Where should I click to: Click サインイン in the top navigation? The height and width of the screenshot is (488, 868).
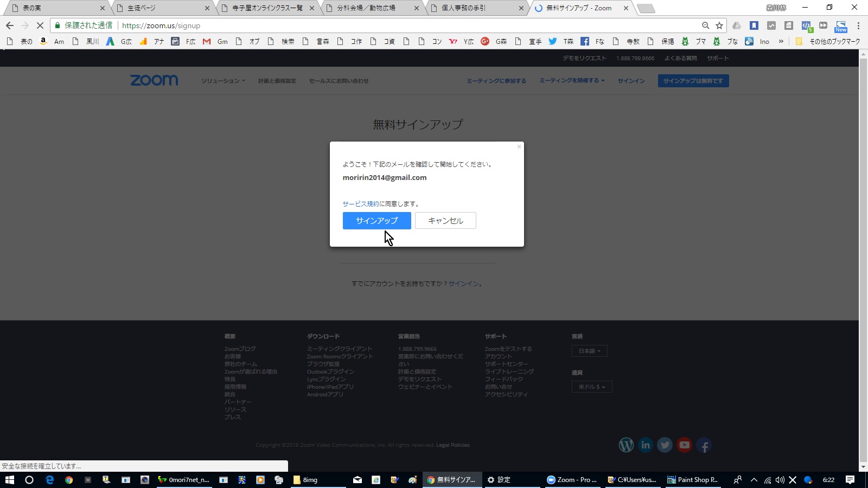pos(631,81)
